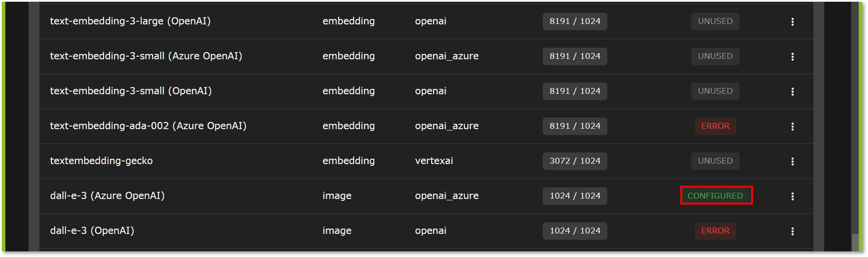Click ERROR status on text-embedding-ada-002 row
Image resolution: width=868 pixels, height=257 pixels.
[x=715, y=126]
